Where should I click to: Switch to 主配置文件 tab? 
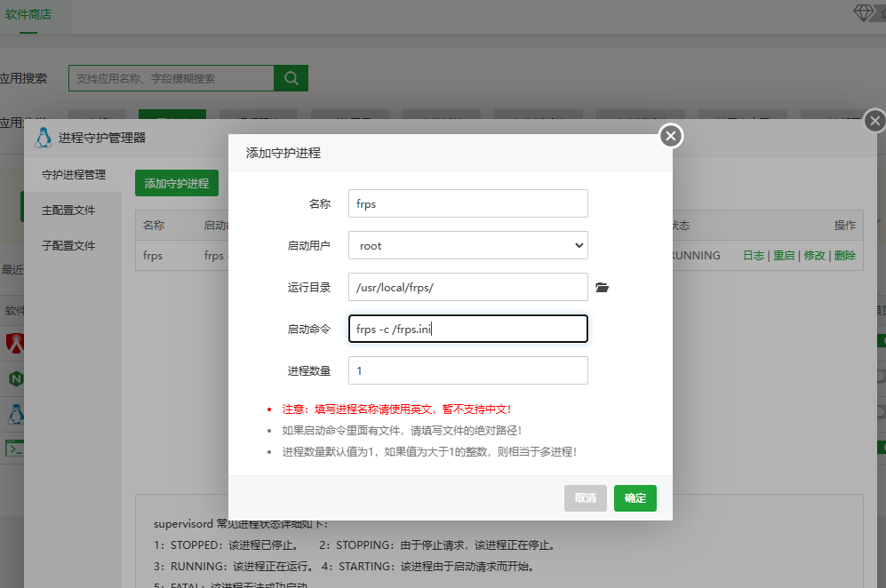[68, 211]
